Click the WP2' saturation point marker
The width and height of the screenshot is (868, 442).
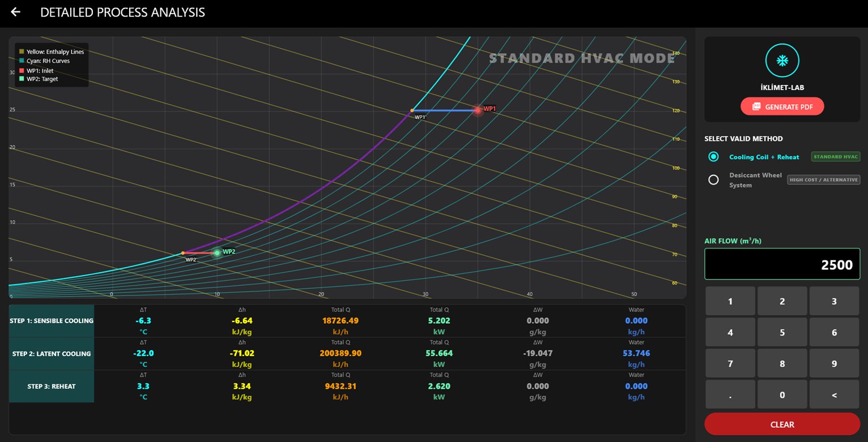(183, 253)
